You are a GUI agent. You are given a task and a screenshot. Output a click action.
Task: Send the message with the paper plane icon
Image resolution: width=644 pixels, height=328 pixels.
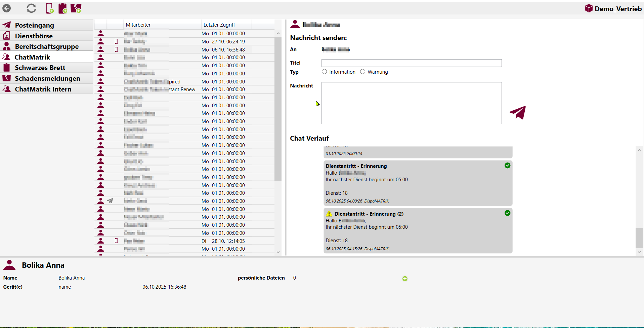[x=518, y=113]
